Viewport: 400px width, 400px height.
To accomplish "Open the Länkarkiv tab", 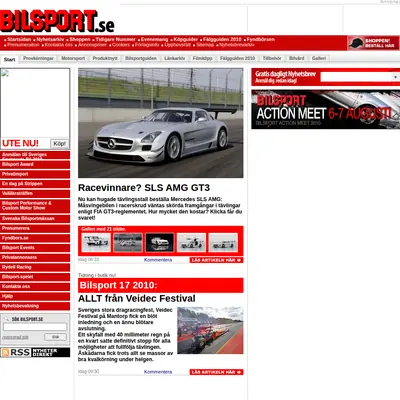I will click(x=174, y=58).
